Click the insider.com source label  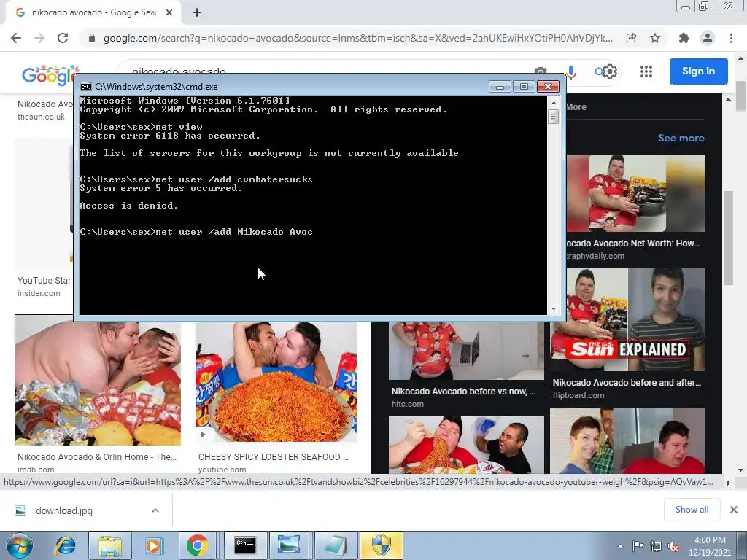(39, 293)
